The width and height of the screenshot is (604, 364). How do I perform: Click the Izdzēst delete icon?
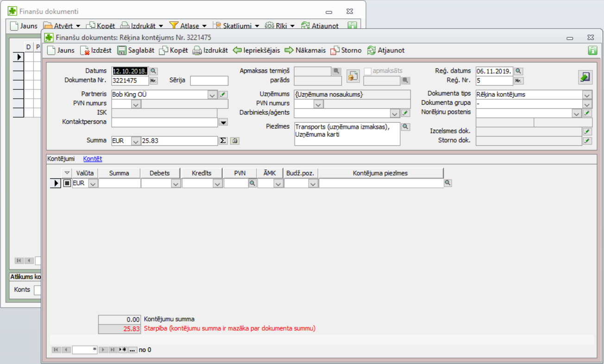pyautogui.click(x=85, y=50)
